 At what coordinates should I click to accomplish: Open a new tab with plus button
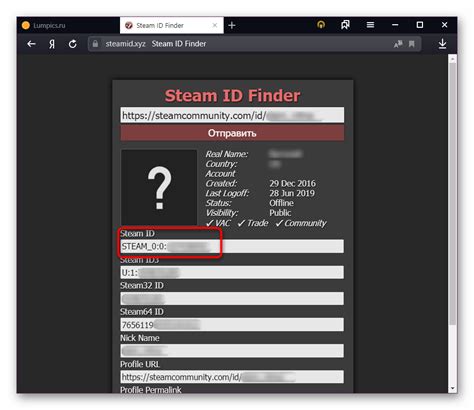click(x=232, y=25)
